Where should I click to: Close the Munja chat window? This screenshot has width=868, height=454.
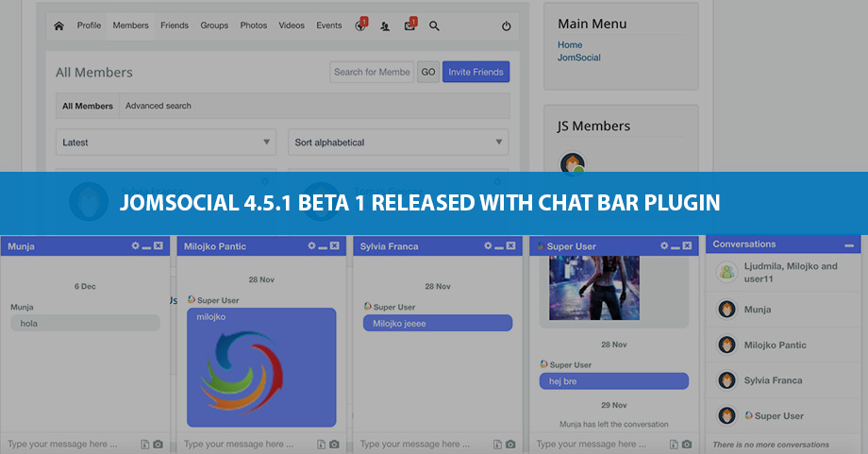[x=159, y=245]
